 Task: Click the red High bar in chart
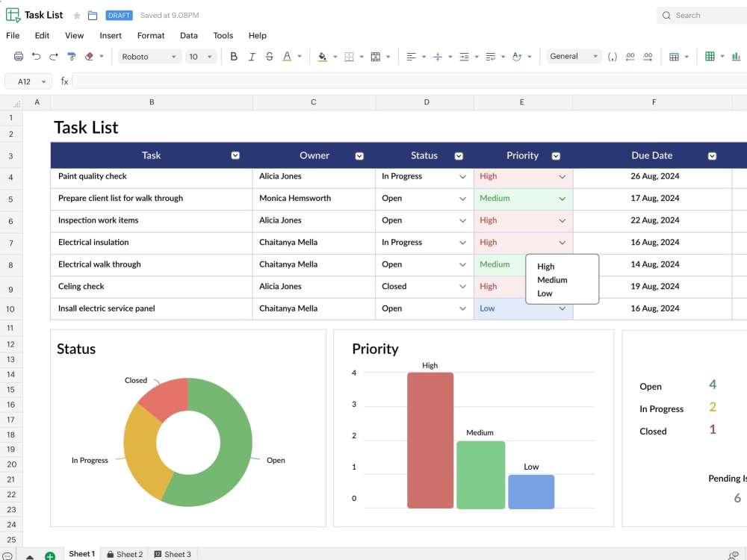coord(430,441)
